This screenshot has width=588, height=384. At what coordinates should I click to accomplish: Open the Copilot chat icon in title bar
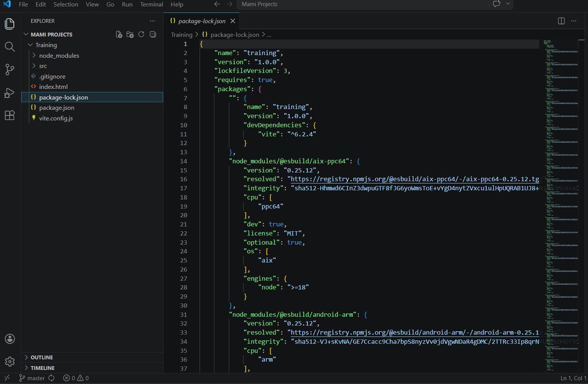(x=496, y=4)
